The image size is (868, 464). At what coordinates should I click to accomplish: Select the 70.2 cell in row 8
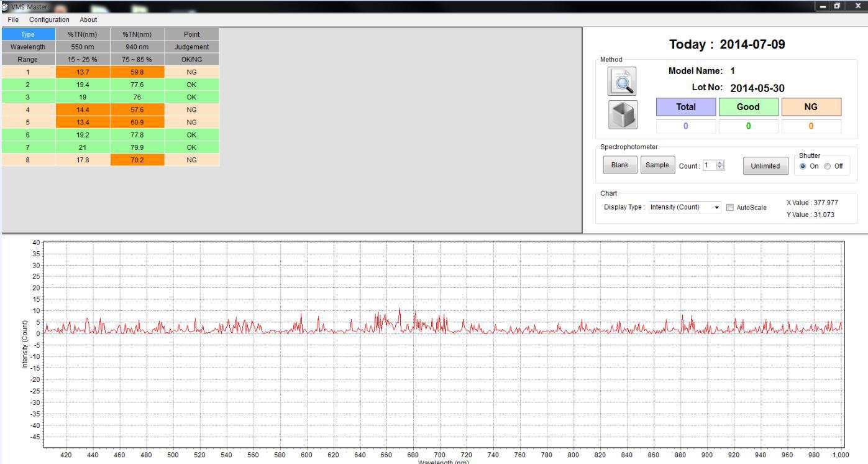137,160
